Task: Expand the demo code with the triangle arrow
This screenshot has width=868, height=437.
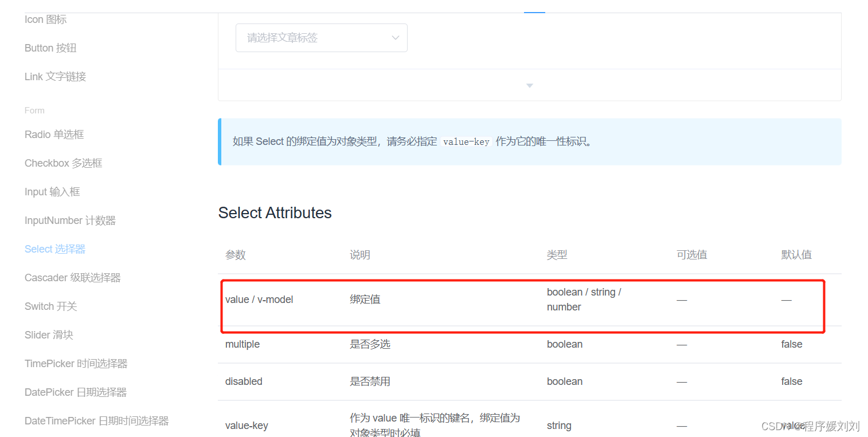Action: pos(529,85)
